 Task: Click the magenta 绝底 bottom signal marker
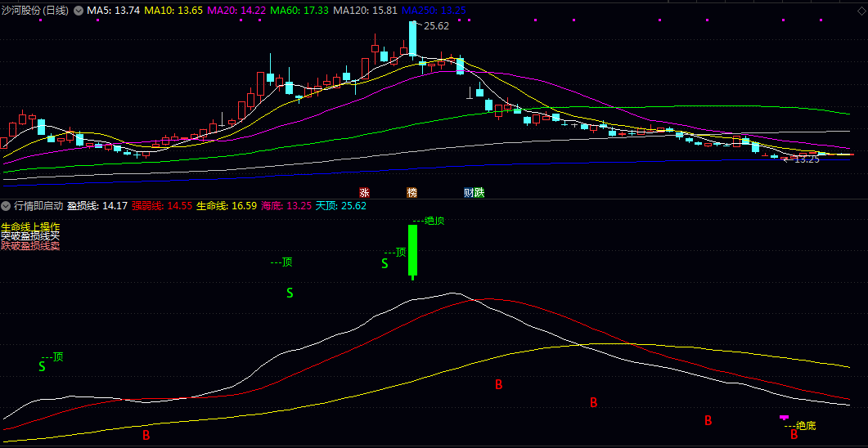pyautogui.click(x=785, y=418)
